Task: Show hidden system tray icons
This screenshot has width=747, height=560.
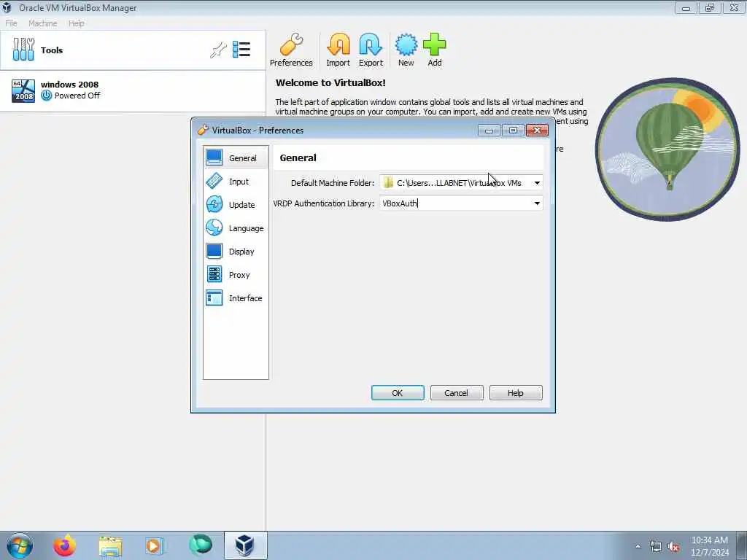Action: [638, 547]
